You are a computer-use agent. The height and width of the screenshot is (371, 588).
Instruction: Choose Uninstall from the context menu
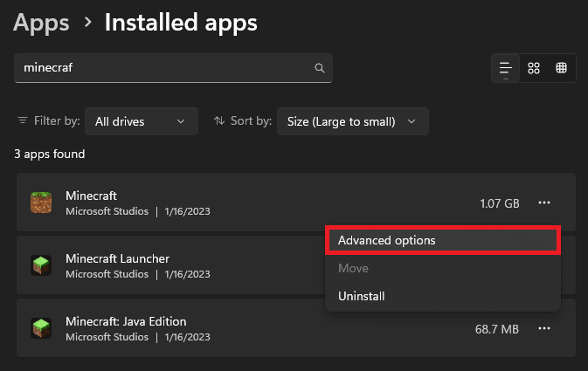click(x=443, y=296)
